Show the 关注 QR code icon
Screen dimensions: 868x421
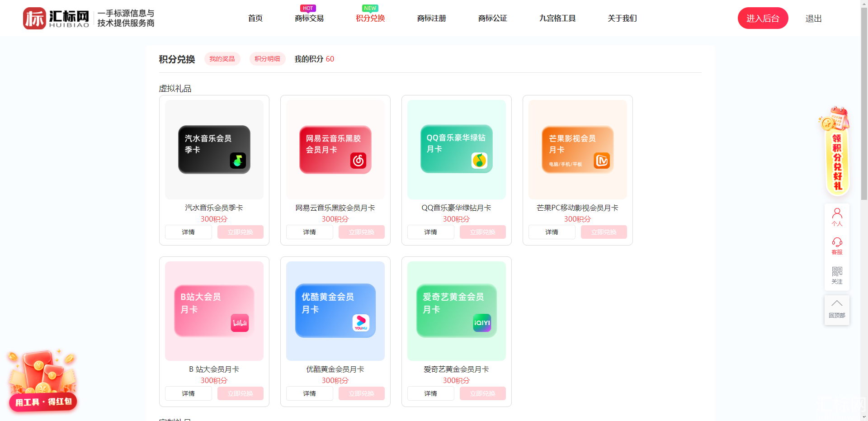coord(837,275)
